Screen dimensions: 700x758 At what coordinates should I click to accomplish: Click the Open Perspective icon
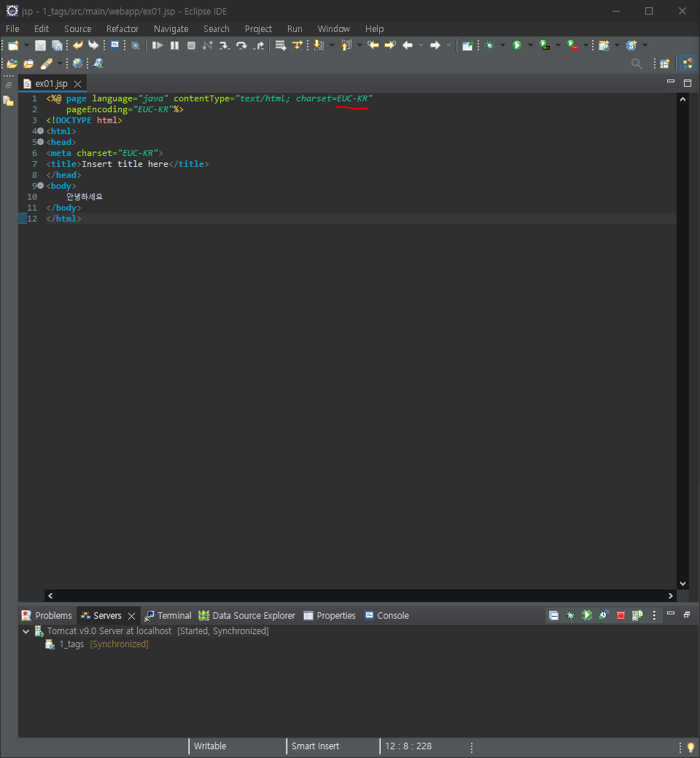pos(665,63)
